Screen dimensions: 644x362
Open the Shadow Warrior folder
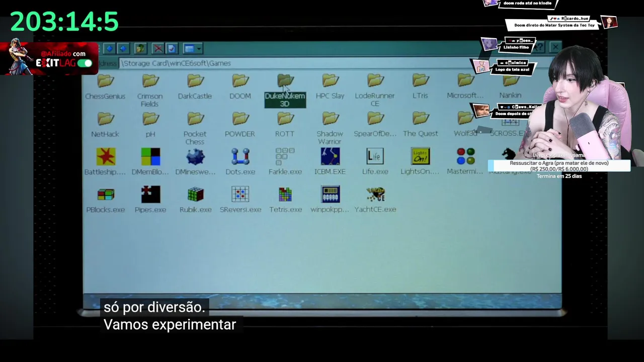330,128
